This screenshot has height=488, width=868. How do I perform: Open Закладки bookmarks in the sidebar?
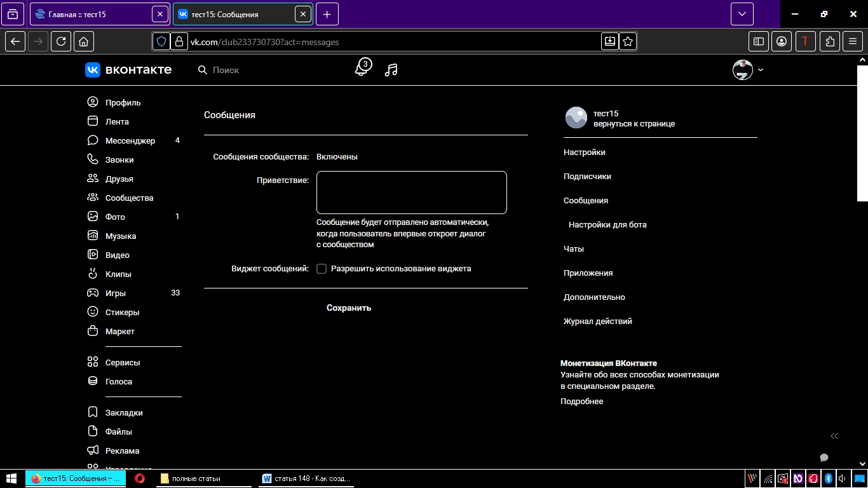124,412
